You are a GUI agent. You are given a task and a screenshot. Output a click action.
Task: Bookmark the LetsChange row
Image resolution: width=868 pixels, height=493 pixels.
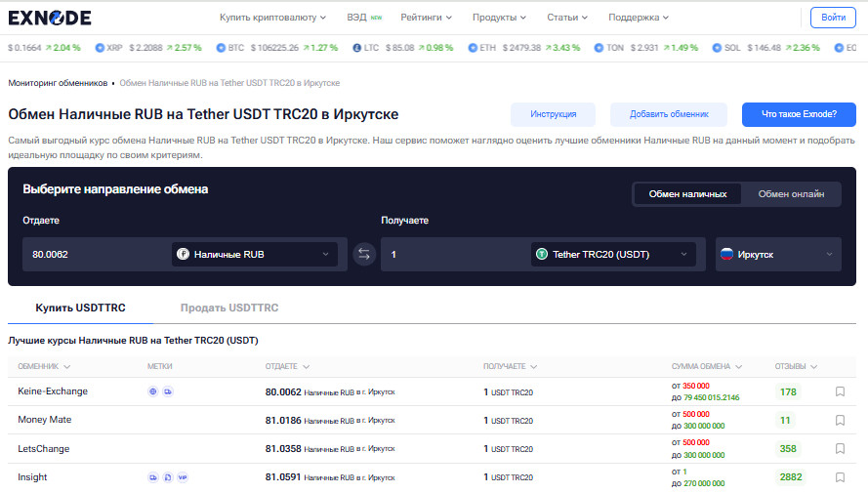(x=840, y=449)
